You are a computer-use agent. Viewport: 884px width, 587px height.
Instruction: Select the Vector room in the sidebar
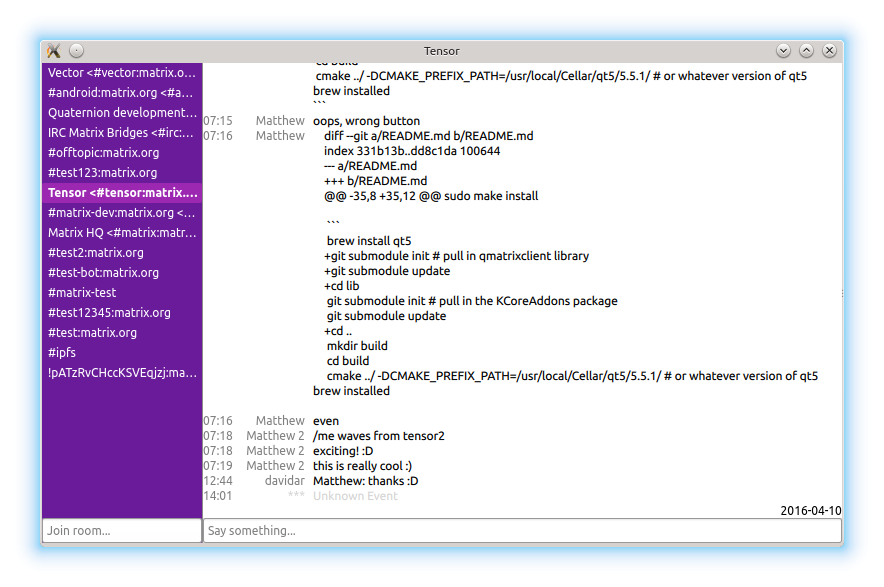click(121, 72)
